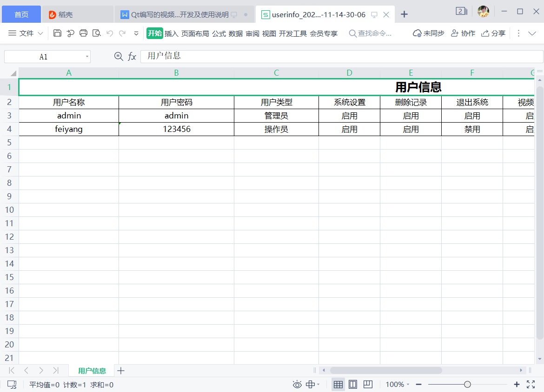The height and width of the screenshot is (392, 544).
Task: Click the 分享 share button
Action: coord(493,33)
